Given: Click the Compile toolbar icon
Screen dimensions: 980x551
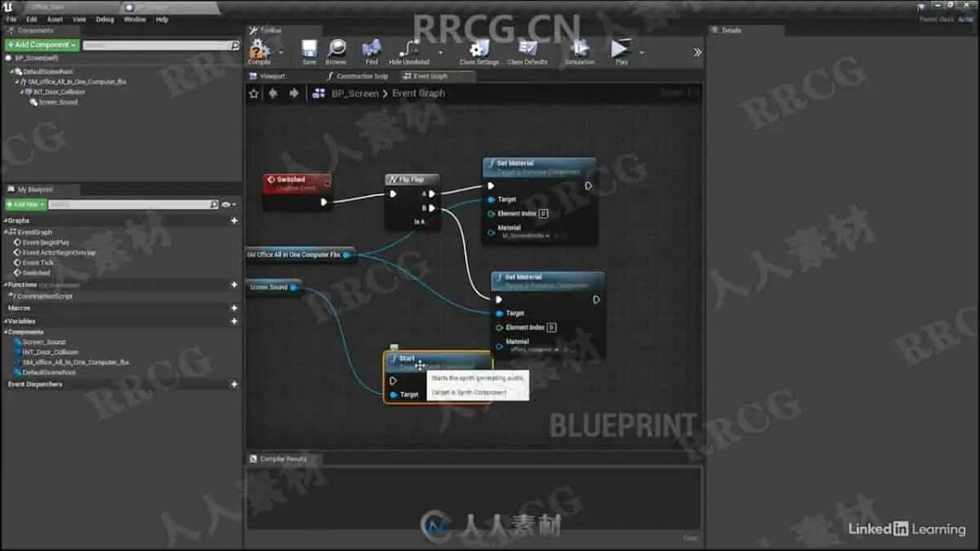Looking at the screenshot, I should pyautogui.click(x=260, y=50).
